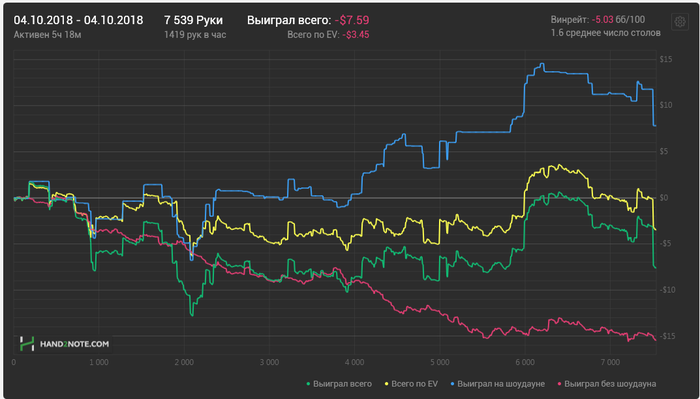Image resolution: width=700 pixels, height=399 pixels.
Task: Click the Выиграл без шоудауна legend label
Action: pyautogui.click(x=610, y=384)
